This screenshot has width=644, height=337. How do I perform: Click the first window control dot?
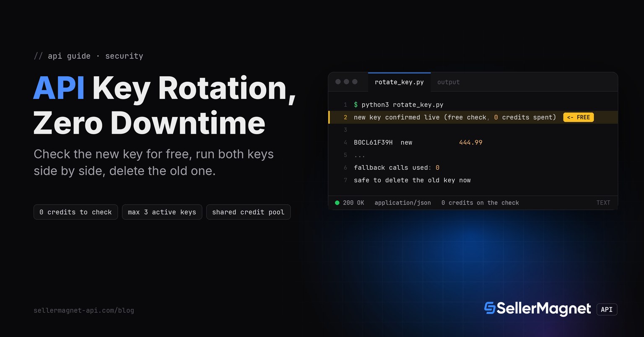click(x=338, y=82)
